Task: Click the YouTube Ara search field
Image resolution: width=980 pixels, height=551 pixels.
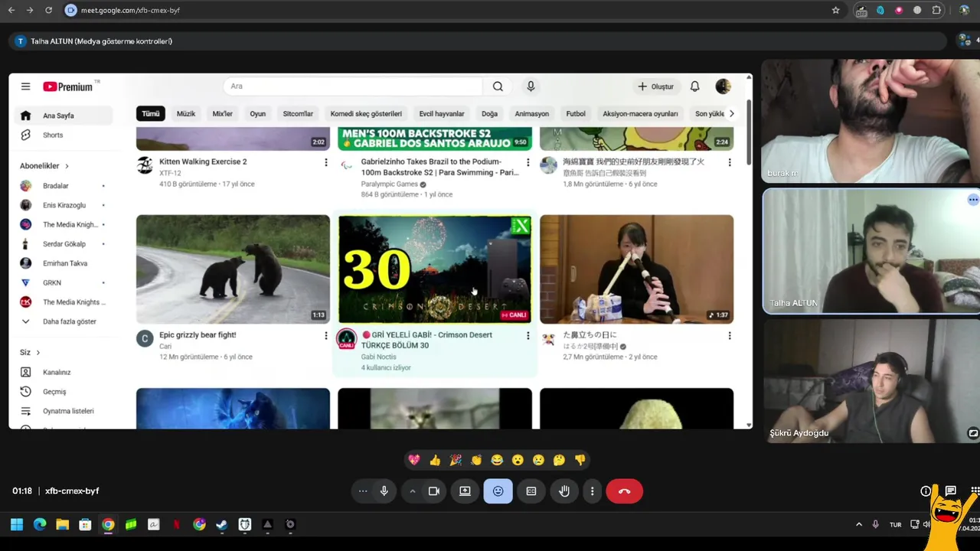Action: click(352, 86)
